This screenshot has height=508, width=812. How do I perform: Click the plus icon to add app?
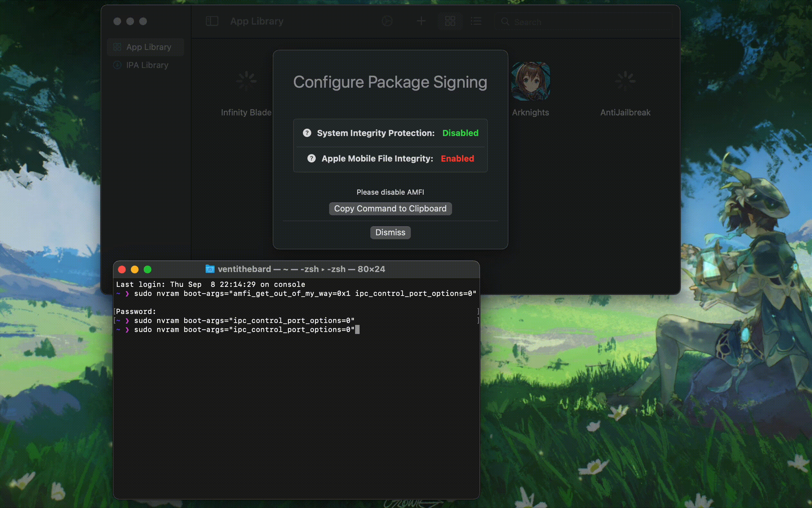pos(421,21)
